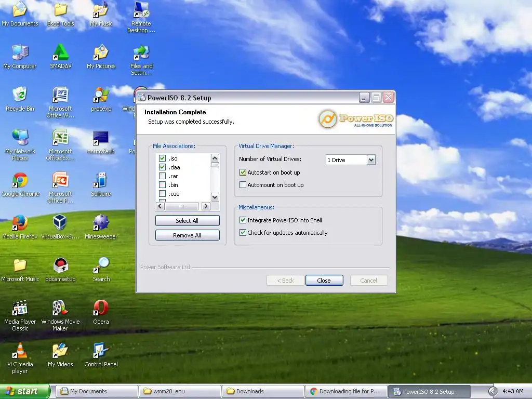Viewport: 532px width, 399px height.
Task: Launch Opera browser icon
Action: click(101, 312)
